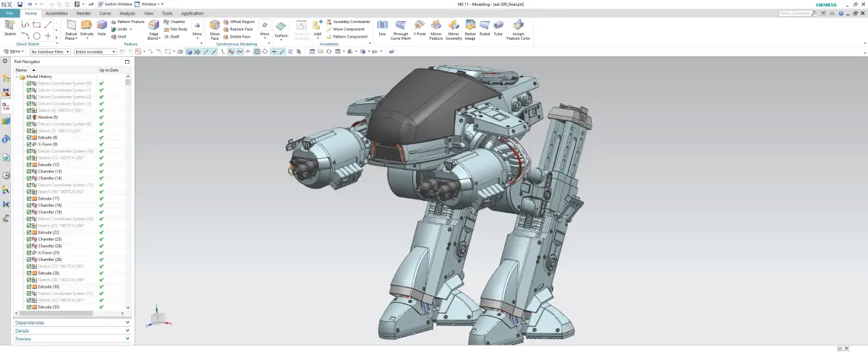Open the Raster Image tool

click(470, 29)
